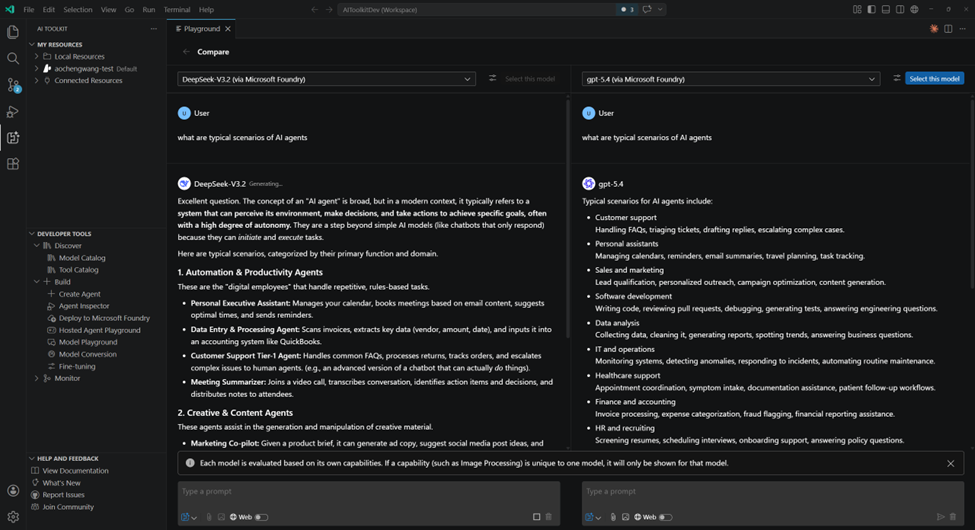
Task: Click the image attach icon in the right prompt box
Action: [x=626, y=517]
